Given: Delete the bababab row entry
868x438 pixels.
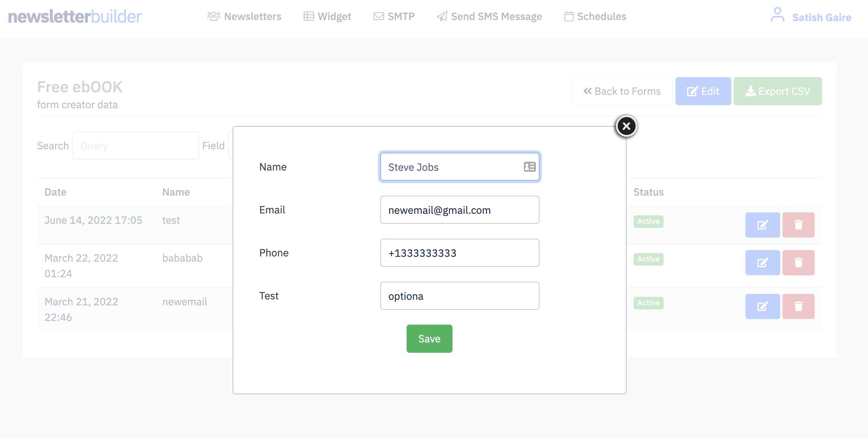Looking at the screenshot, I should 798,263.
